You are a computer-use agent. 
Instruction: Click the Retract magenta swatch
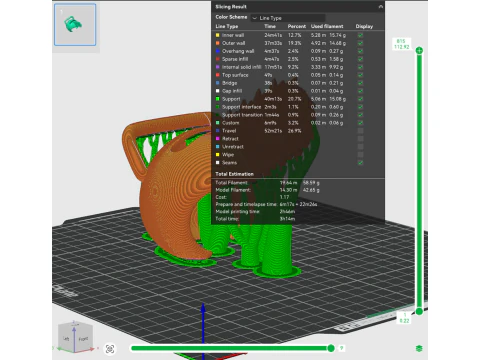218,139
